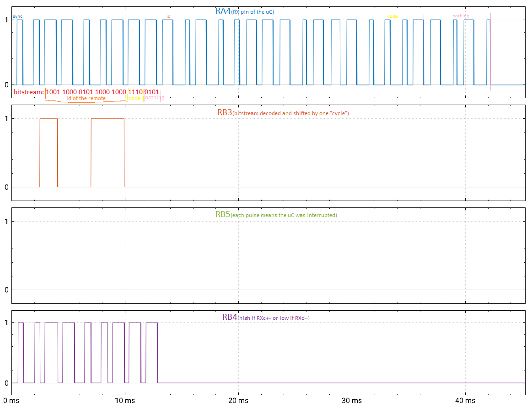Click the 30 ms time axis label
This screenshot has width=532, height=408.
coord(351,401)
